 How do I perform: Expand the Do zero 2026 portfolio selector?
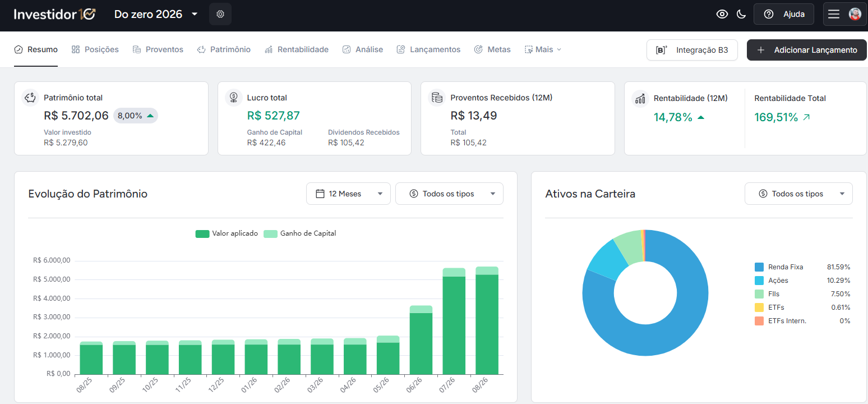(x=156, y=14)
